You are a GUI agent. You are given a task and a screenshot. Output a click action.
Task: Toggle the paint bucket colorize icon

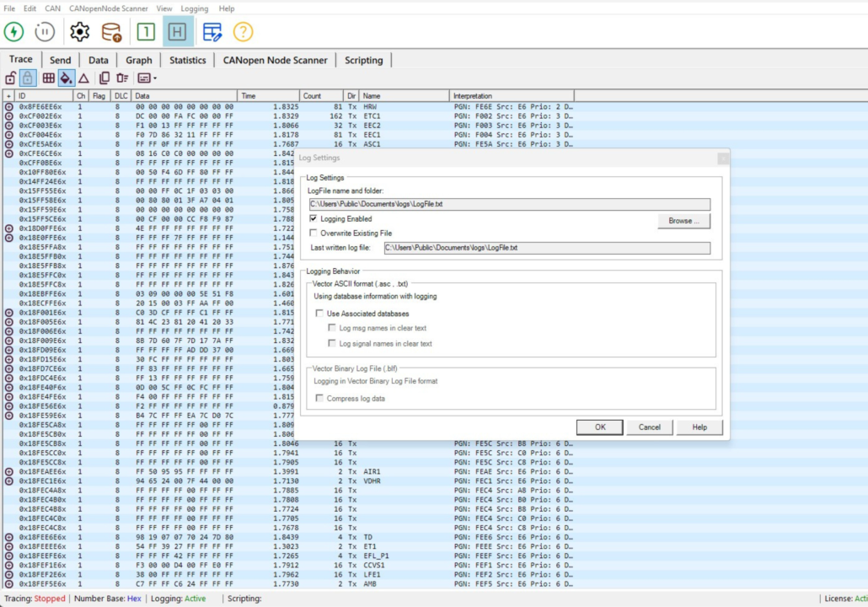click(x=66, y=78)
